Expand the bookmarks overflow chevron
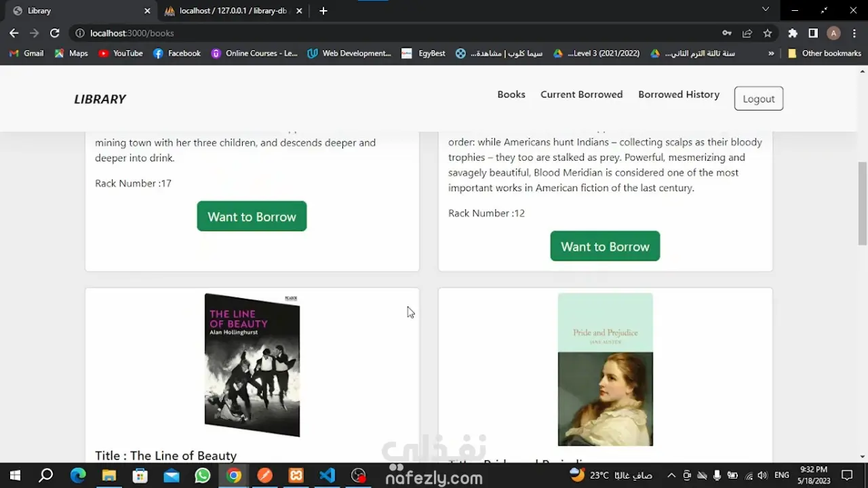The image size is (868, 488). (x=772, y=53)
